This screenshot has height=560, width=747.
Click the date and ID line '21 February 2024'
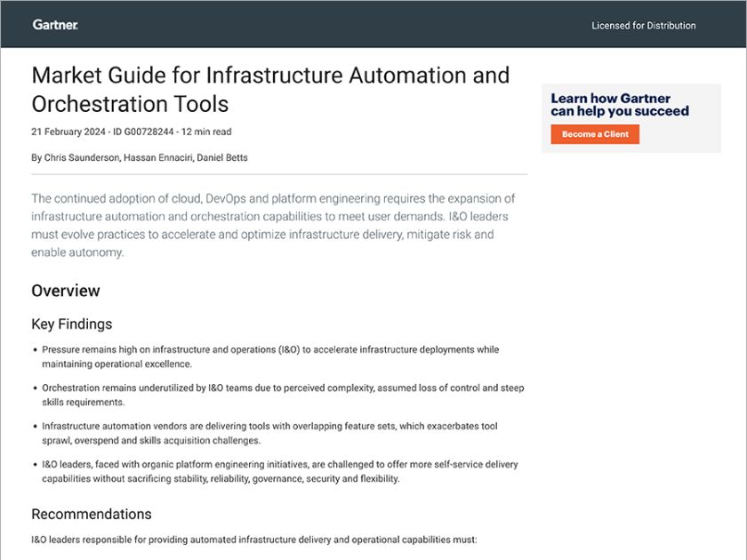132,132
